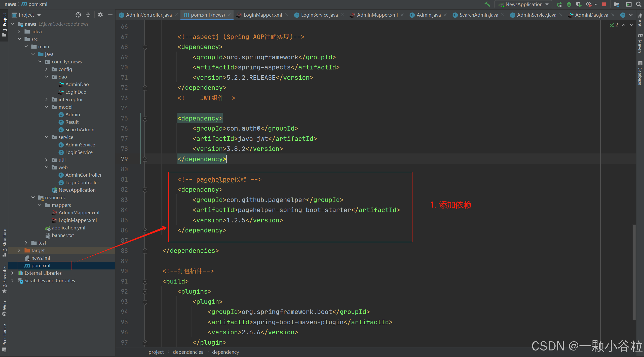Click the Build project hammer icon
The width and height of the screenshot is (644, 357).
[487, 4]
